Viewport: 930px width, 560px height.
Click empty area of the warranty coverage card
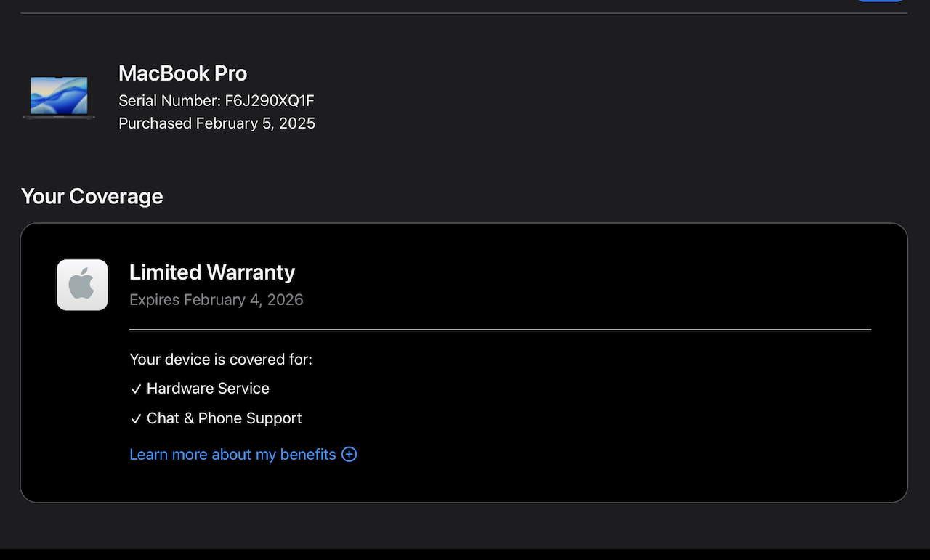618,414
